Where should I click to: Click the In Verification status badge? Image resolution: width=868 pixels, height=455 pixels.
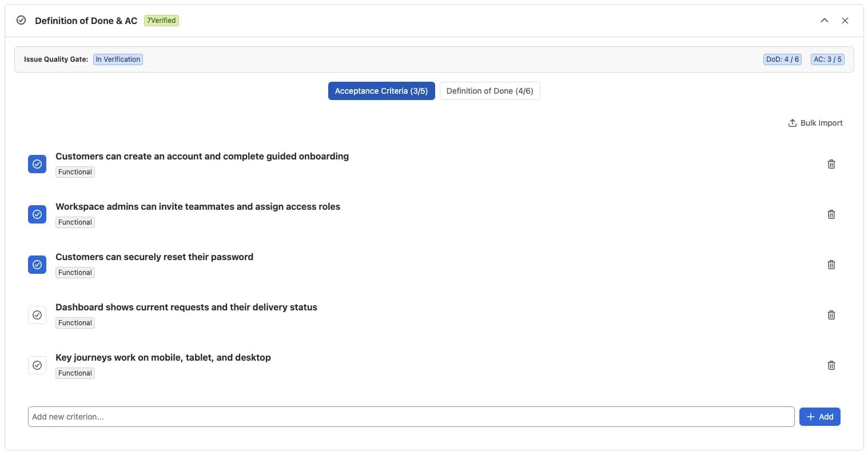tap(118, 59)
